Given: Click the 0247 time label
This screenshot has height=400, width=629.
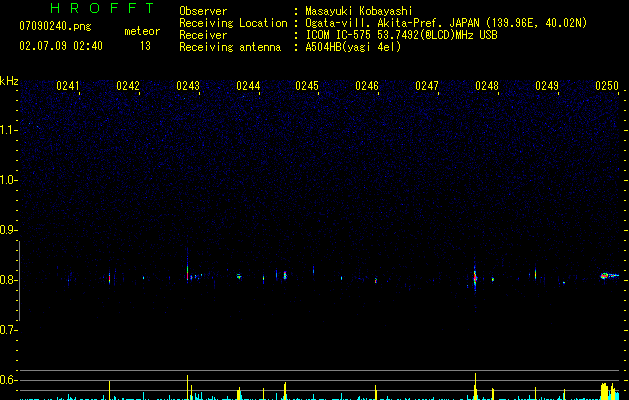Looking at the screenshot, I should click(427, 86).
